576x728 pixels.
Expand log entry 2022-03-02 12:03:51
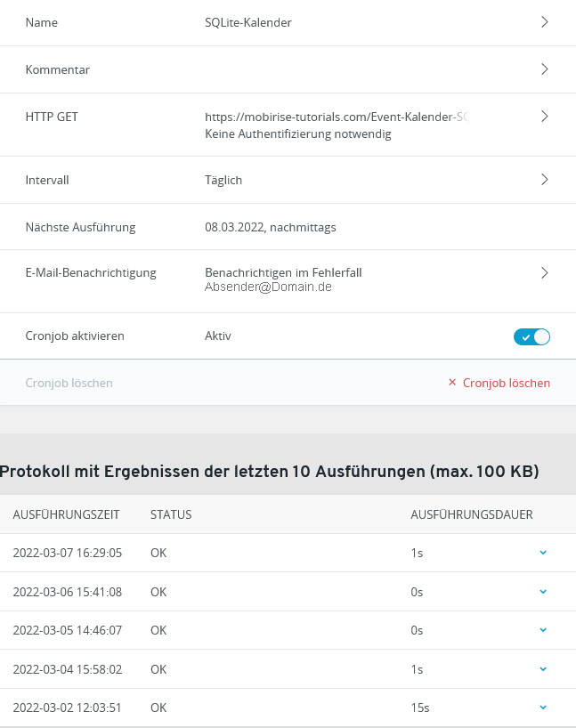tap(543, 708)
